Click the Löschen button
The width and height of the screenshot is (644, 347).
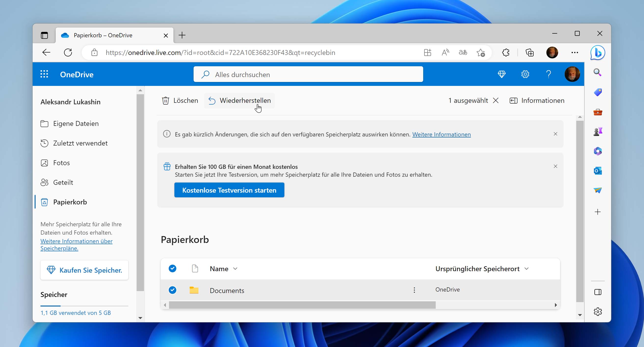point(180,101)
